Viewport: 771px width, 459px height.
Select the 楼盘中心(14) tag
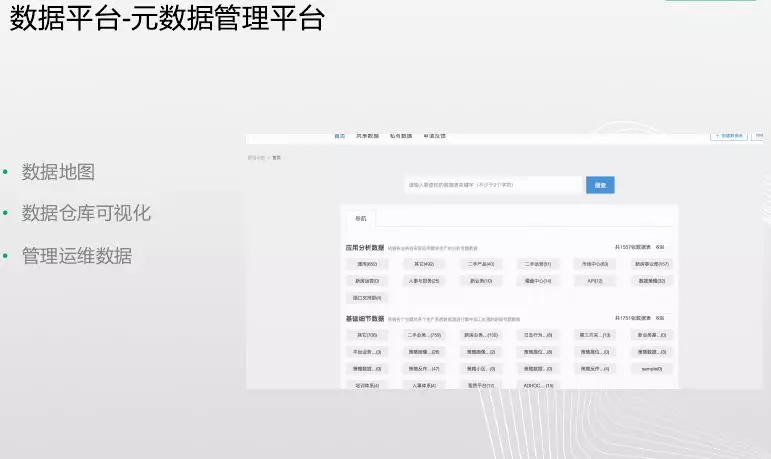pyautogui.click(x=538, y=281)
